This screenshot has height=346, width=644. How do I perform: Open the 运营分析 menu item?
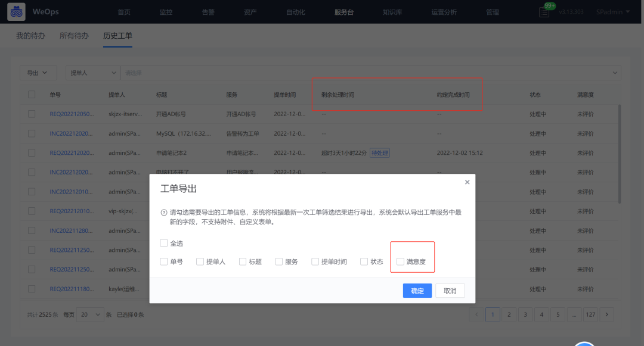(444, 13)
